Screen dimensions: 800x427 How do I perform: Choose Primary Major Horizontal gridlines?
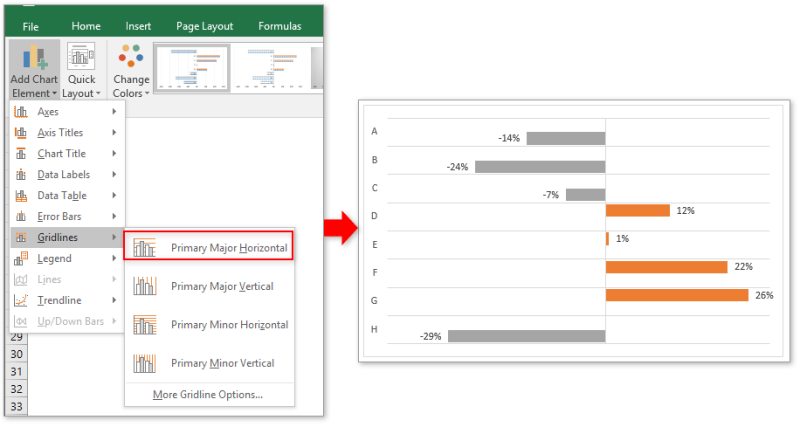click(x=209, y=246)
